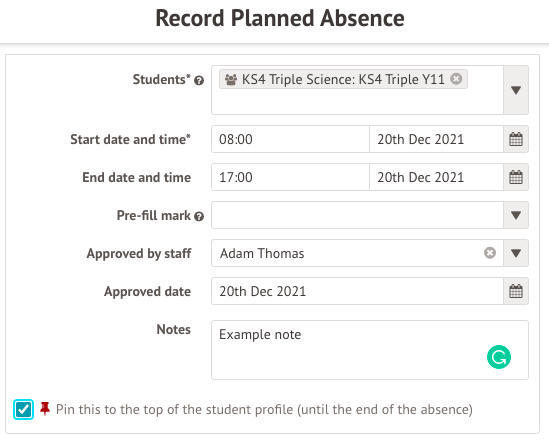Click the Notes text area
The height and width of the screenshot is (441, 549).
[370, 350]
